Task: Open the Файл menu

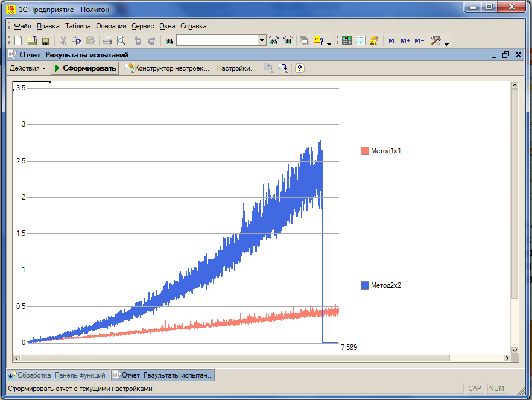Action: pyautogui.click(x=22, y=26)
